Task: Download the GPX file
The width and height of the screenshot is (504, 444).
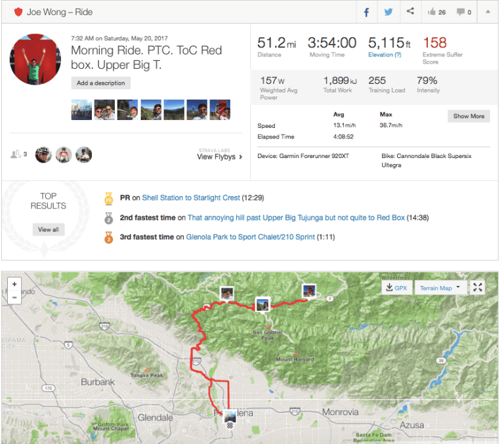Action: pos(396,288)
